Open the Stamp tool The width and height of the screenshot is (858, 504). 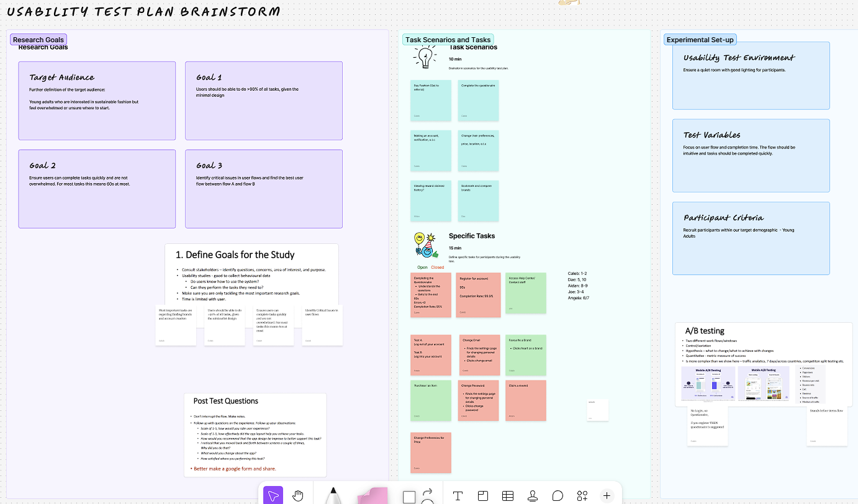click(532, 495)
